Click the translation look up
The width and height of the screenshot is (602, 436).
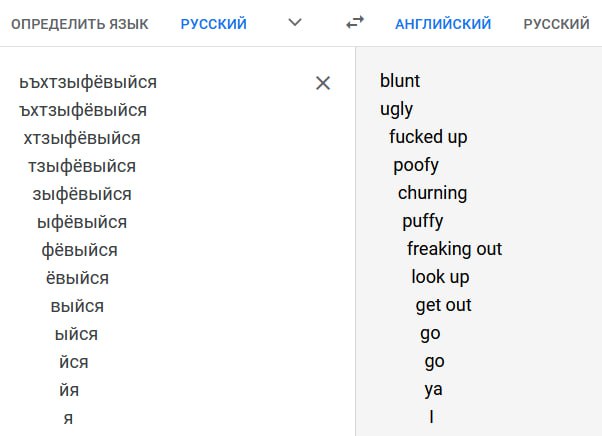pyautogui.click(x=440, y=277)
